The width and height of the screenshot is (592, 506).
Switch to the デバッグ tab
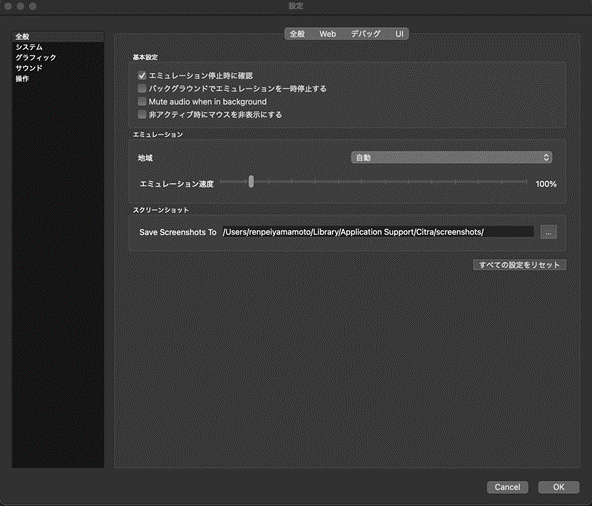pos(365,34)
